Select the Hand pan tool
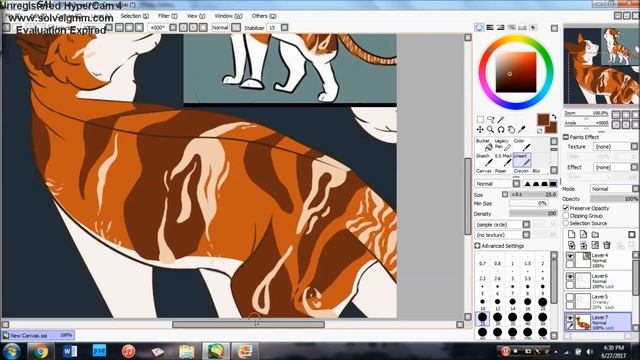 (x=511, y=129)
